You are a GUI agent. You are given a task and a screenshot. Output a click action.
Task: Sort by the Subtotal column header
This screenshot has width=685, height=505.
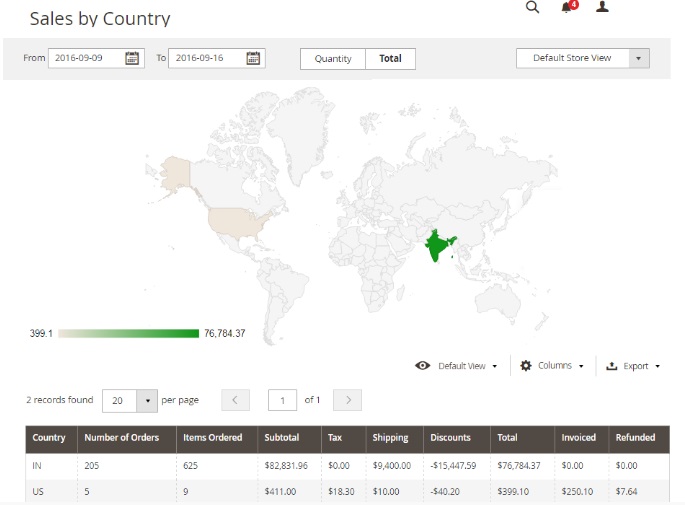point(281,438)
